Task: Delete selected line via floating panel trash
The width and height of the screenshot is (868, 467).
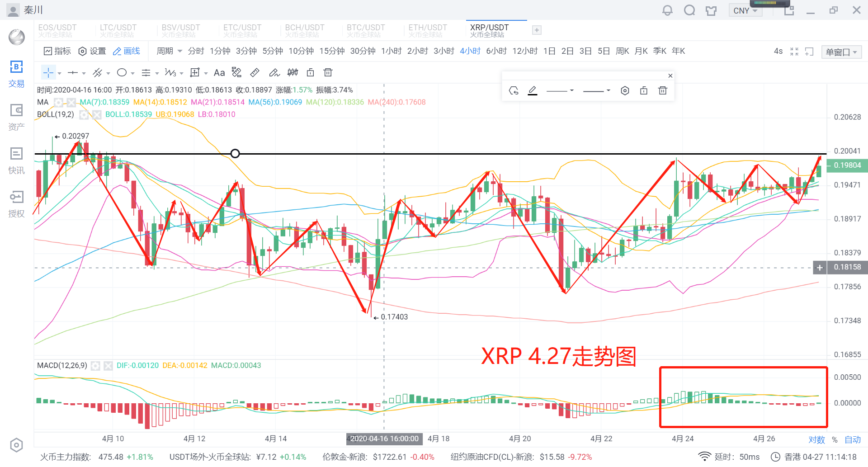Action: pos(663,90)
